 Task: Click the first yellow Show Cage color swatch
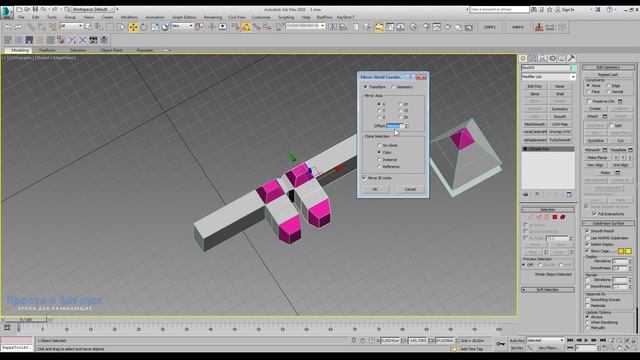pyautogui.click(x=621, y=251)
